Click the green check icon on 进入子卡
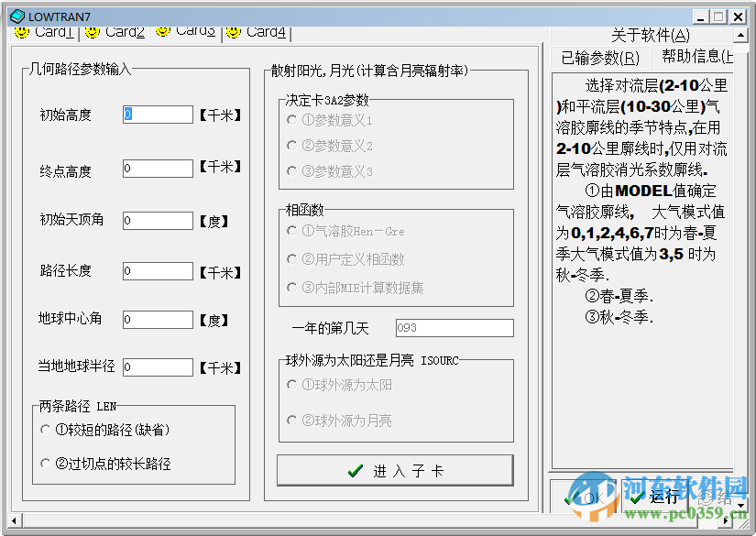Image resolution: width=756 pixels, height=536 pixels. click(356, 469)
